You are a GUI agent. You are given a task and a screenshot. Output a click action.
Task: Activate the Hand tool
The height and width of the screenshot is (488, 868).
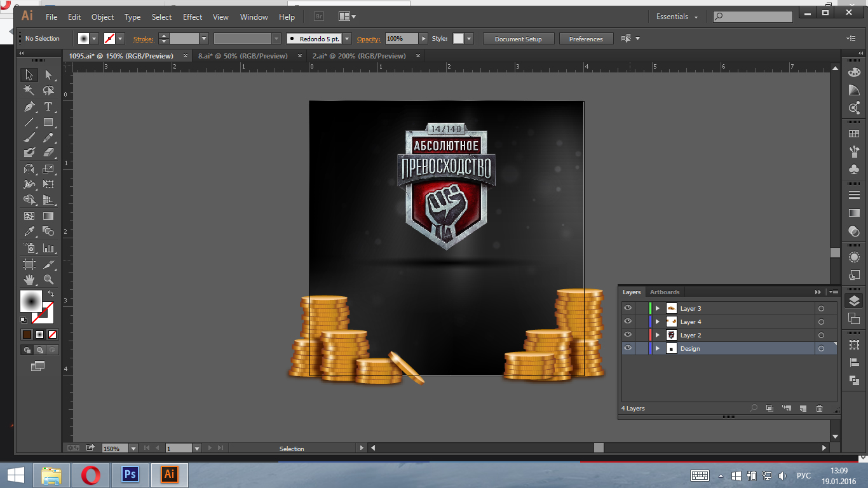(29, 280)
